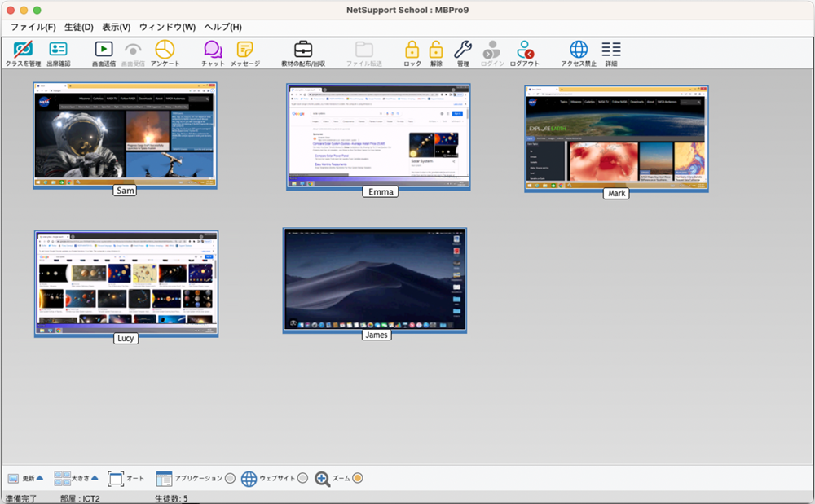Open the 詳細 view options list
Image resolution: width=815 pixels, height=504 pixels.
pos(611,50)
